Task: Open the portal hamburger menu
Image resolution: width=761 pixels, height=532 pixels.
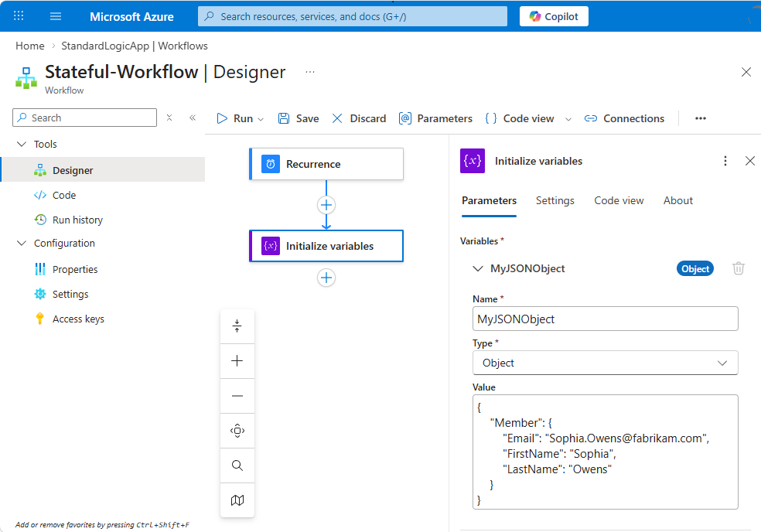Action: 56,16
